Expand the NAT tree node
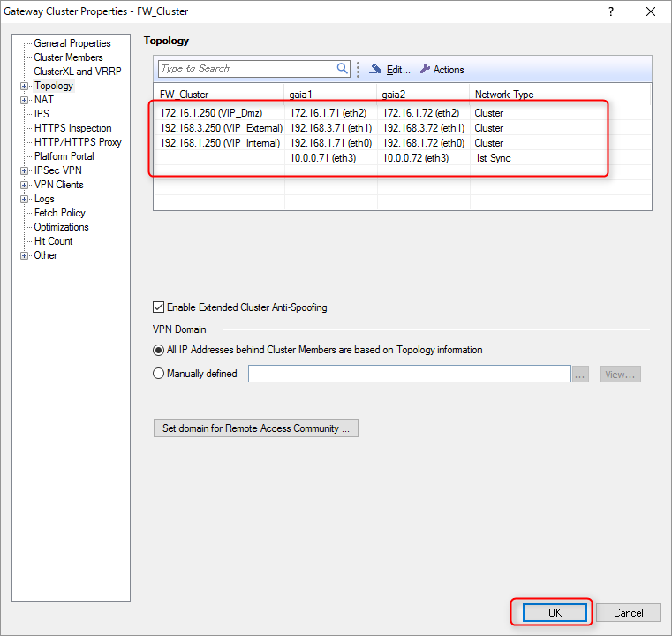Viewport: 672px width, 636px height. point(25,101)
